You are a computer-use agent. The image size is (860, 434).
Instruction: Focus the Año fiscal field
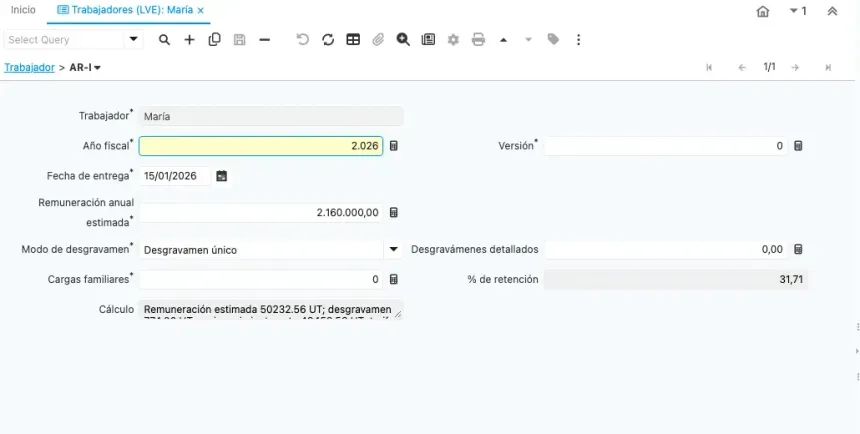pyautogui.click(x=261, y=146)
